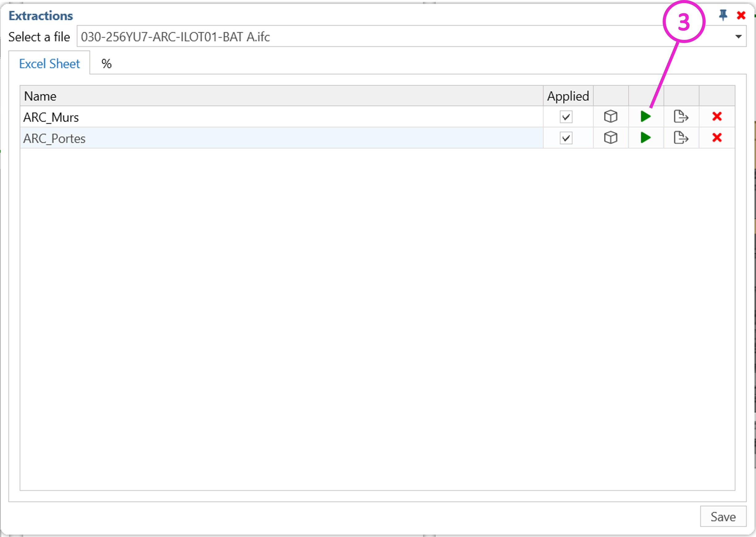
Task: Run the ARC_Portes extraction with the green play icon
Action: pyautogui.click(x=645, y=138)
